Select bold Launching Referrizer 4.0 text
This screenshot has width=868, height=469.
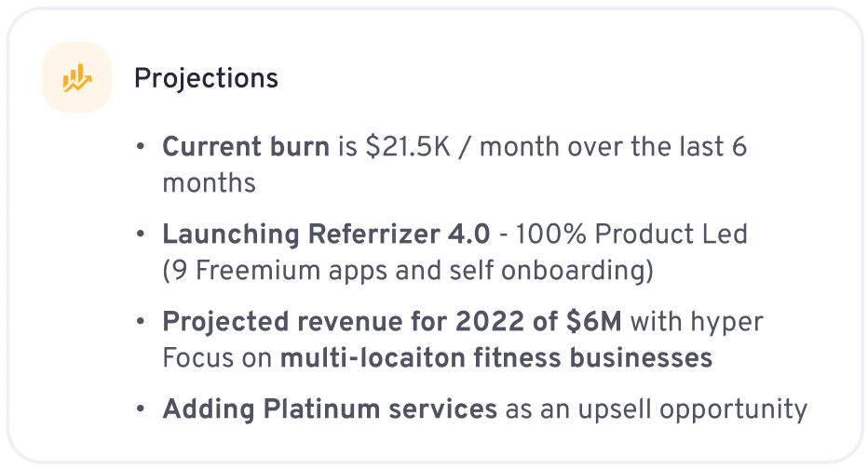[x=326, y=234]
